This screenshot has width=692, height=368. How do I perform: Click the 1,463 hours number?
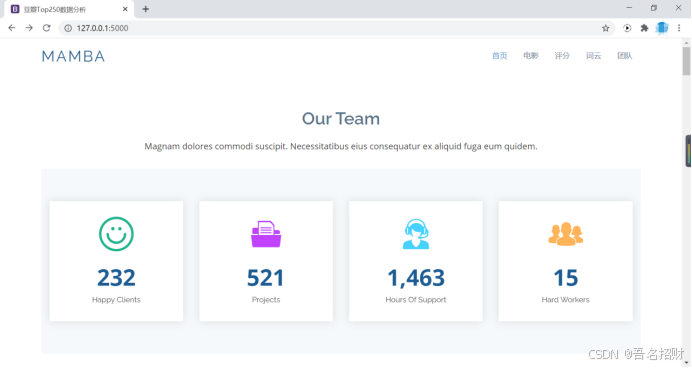pyautogui.click(x=416, y=278)
